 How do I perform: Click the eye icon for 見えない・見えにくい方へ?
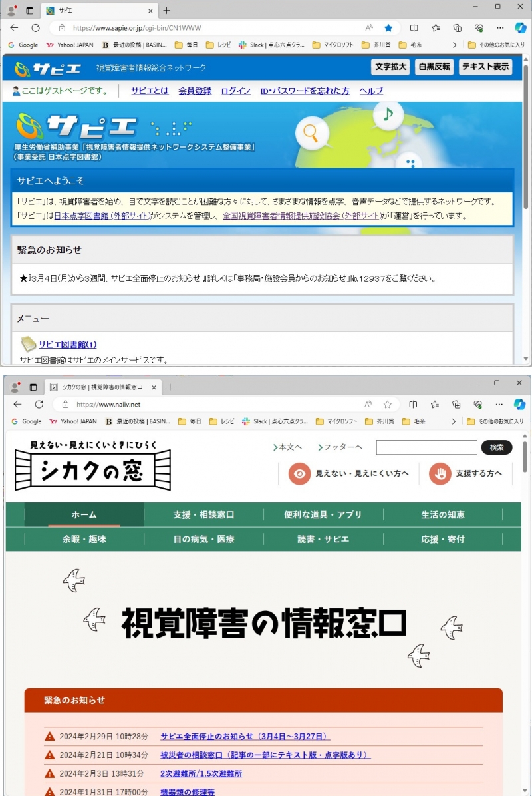point(300,473)
